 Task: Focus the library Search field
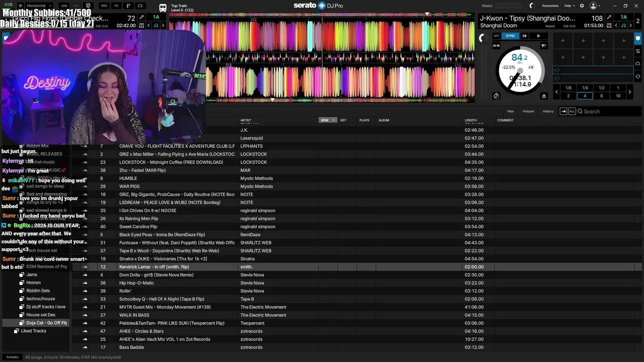click(x=609, y=111)
